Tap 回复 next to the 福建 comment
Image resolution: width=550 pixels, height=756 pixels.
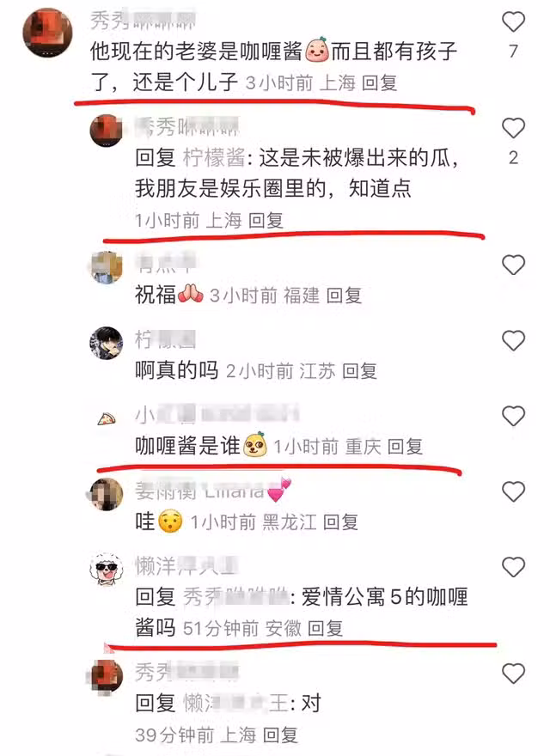tap(344, 296)
